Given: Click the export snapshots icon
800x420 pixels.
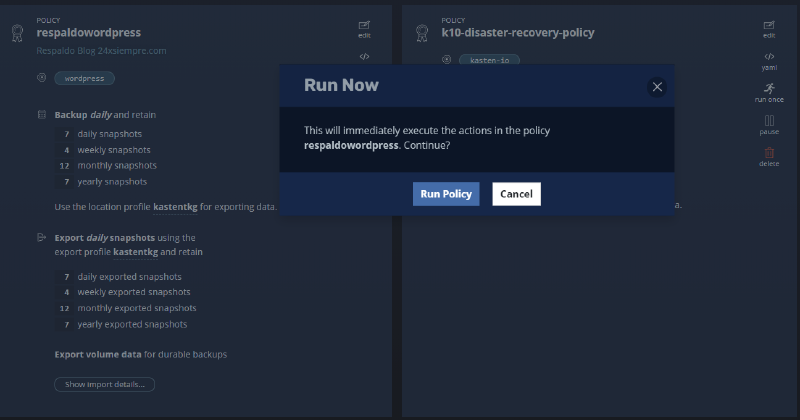Looking at the screenshot, I should [x=42, y=237].
